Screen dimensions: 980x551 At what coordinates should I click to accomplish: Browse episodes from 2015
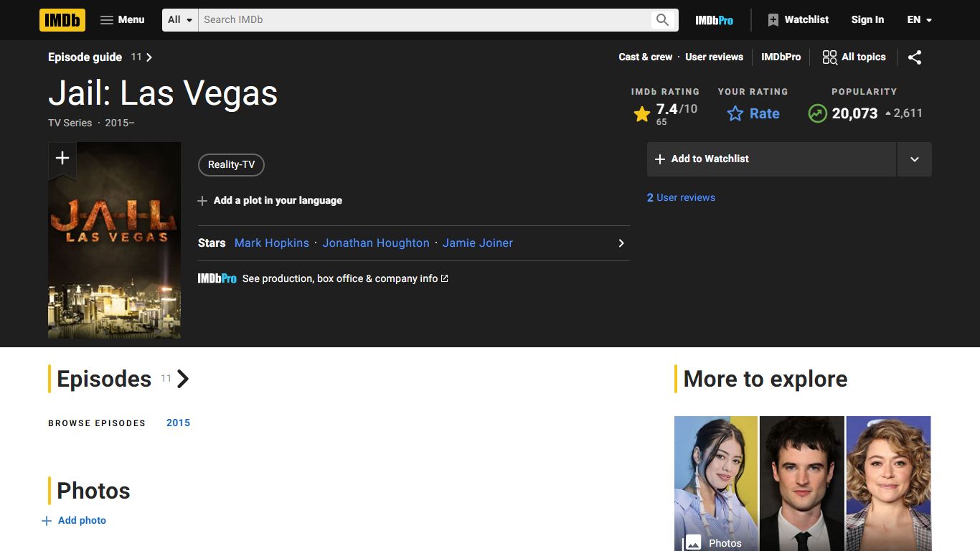point(178,423)
